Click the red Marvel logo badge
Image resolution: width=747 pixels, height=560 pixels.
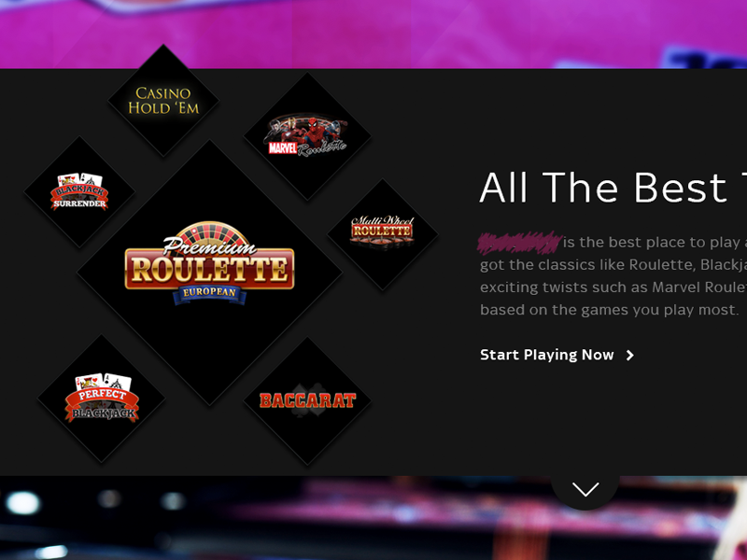[283, 148]
